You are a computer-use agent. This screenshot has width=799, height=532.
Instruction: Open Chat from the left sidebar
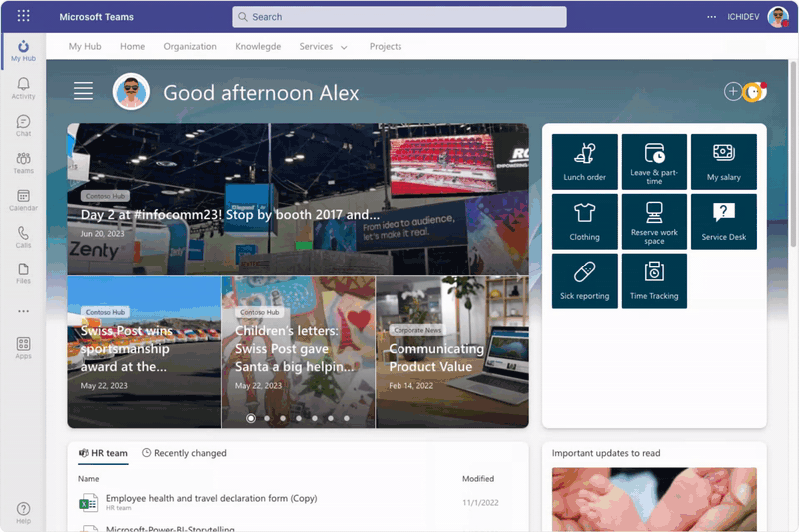tap(23, 125)
